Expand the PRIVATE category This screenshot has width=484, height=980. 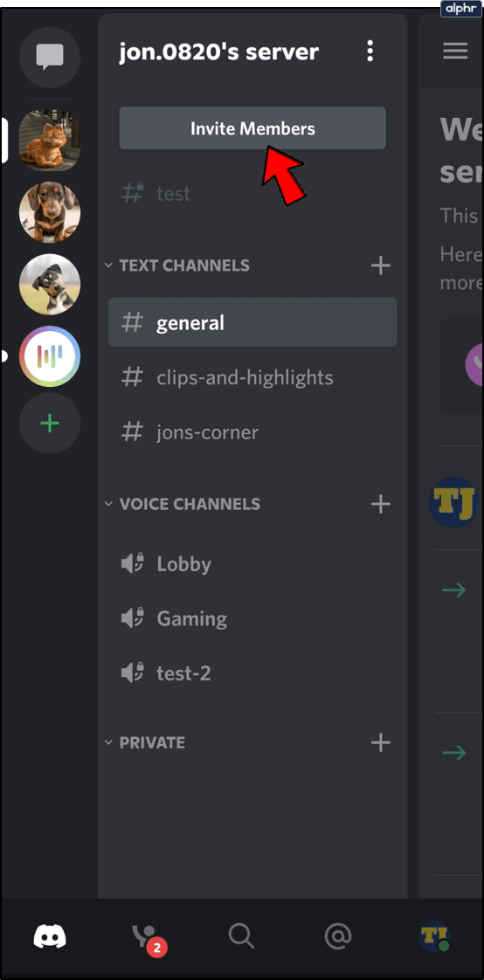[145, 742]
